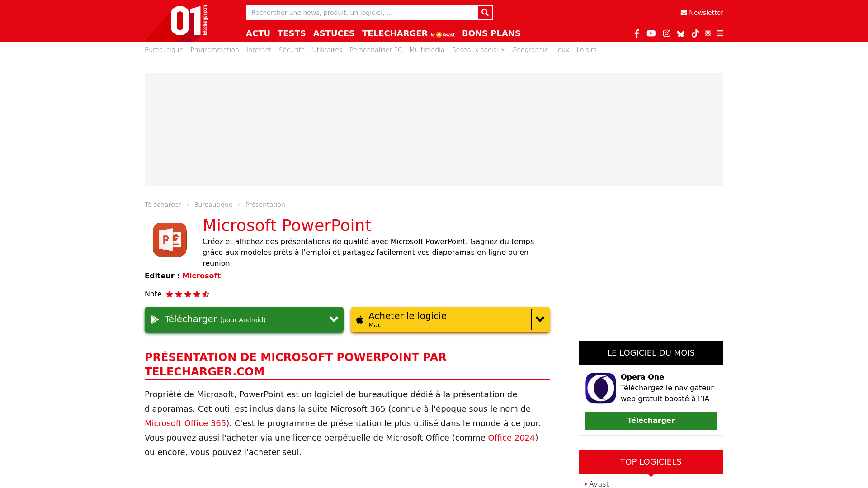Open the TESTS menu
This screenshot has height=488, width=868.
[x=292, y=33]
